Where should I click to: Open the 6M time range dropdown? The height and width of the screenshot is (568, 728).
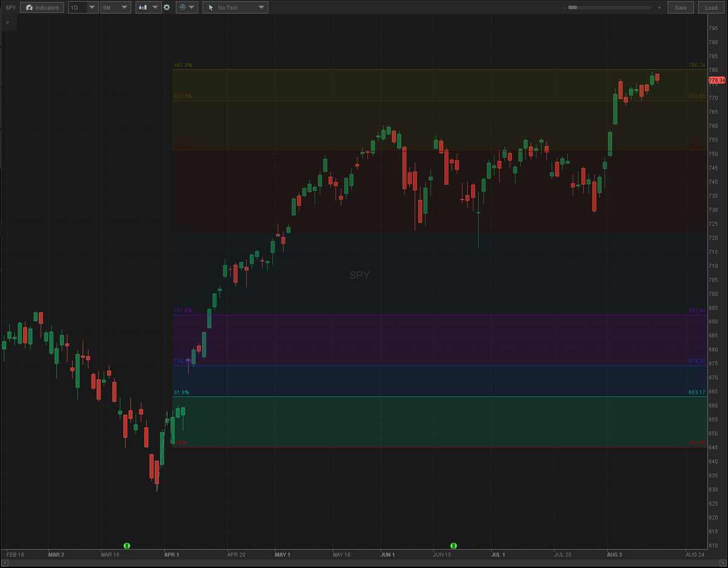point(115,7)
